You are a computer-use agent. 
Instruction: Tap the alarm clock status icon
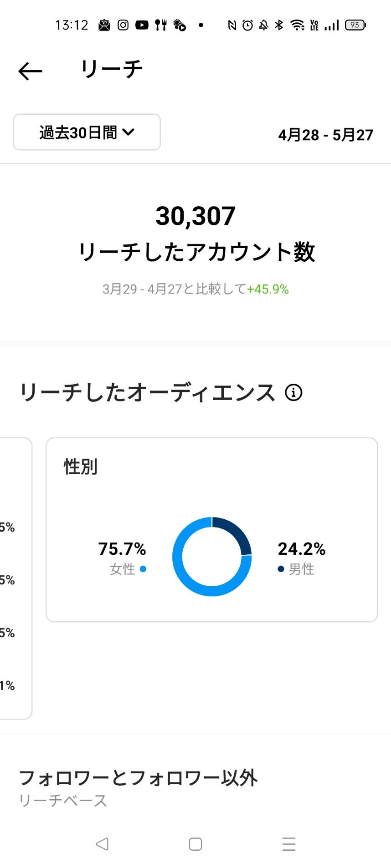pyautogui.click(x=247, y=25)
